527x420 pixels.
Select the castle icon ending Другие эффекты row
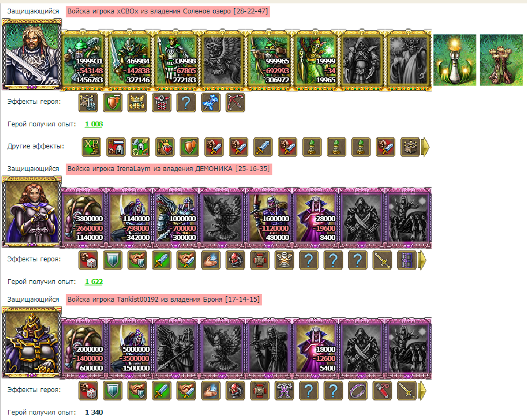tap(410, 147)
